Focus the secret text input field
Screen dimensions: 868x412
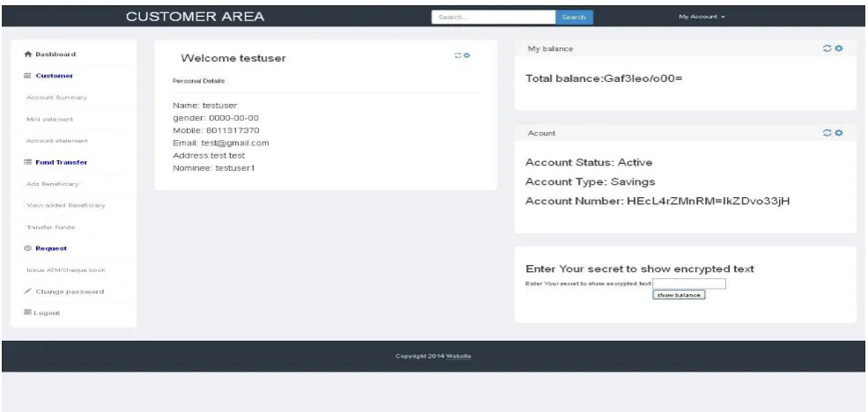[x=689, y=283]
